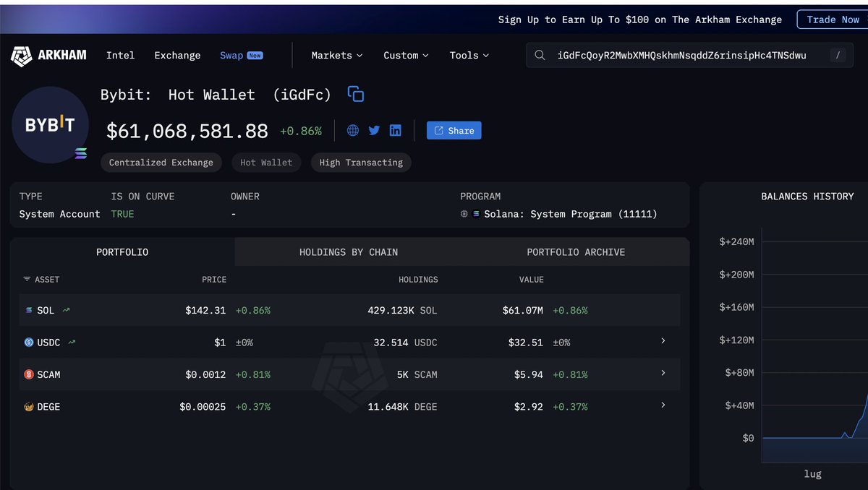This screenshot has width=868, height=490.
Task: Switch to the PORTFOLIO tab
Action: point(122,252)
